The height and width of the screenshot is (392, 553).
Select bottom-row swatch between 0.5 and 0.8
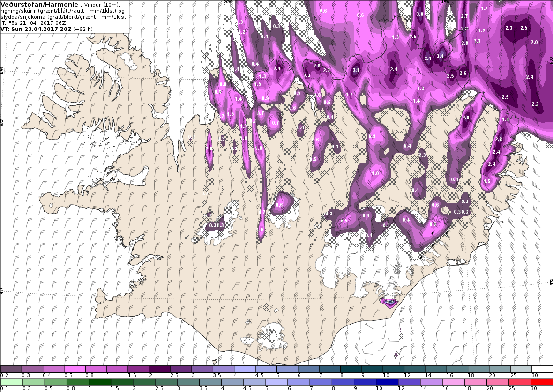(x=55, y=383)
